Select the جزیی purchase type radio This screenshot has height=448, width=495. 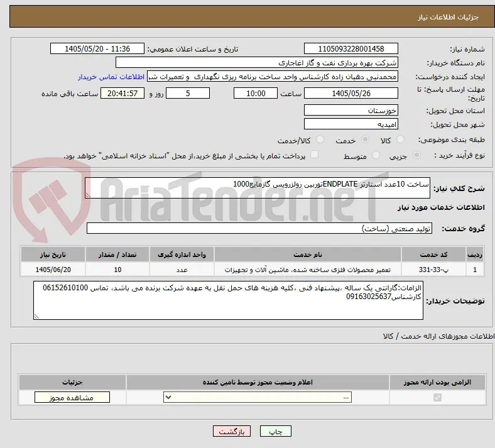(416, 155)
